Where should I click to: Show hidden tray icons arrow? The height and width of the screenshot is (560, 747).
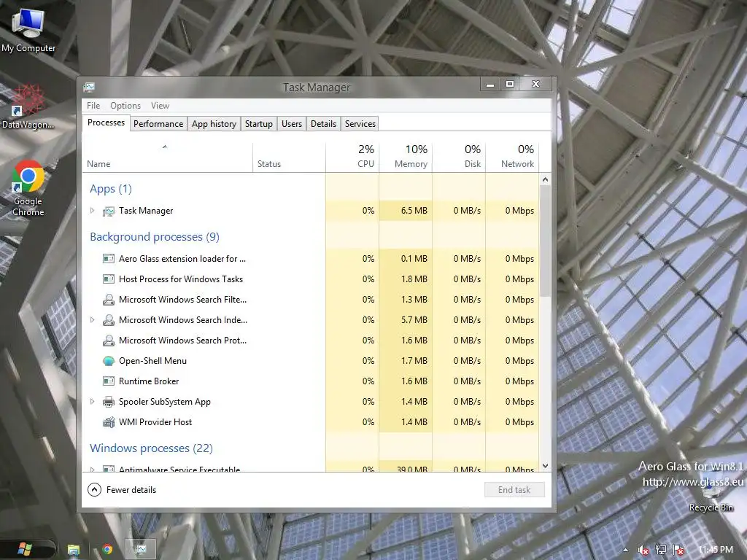coord(625,550)
